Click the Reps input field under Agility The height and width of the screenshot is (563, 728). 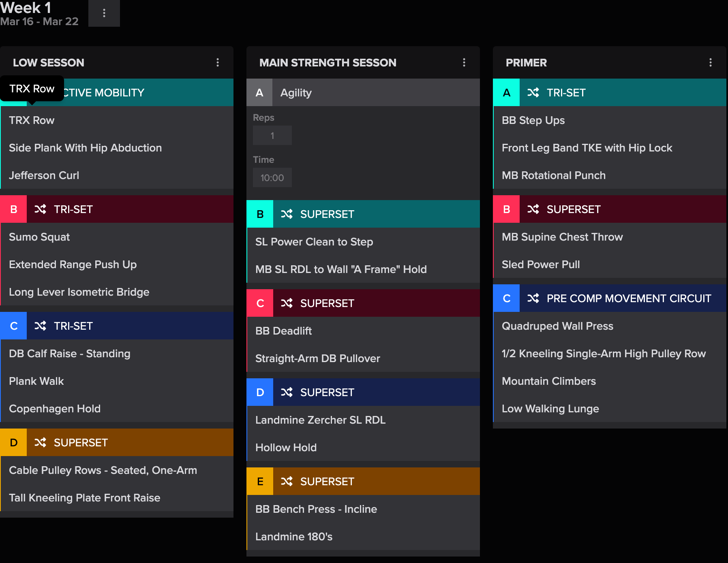[x=272, y=135]
